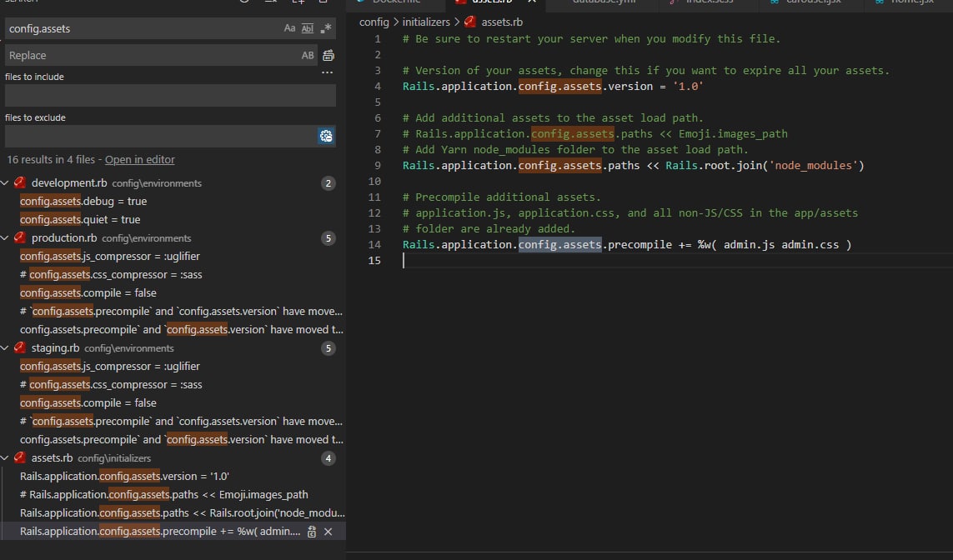The image size is (953, 560).
Task: Collapse the assets.rb results group
Action: (x=5, y=457)
